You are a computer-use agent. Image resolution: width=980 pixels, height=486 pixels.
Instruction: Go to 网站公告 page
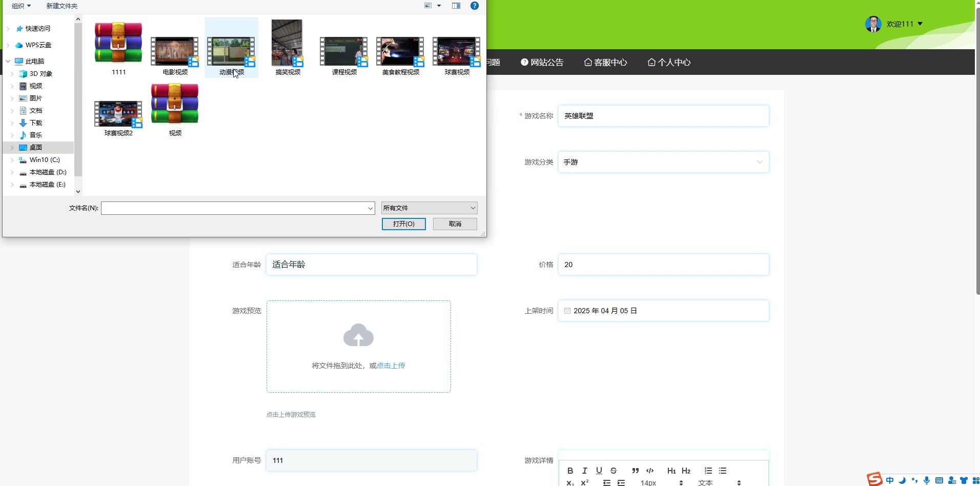point(542,63)
